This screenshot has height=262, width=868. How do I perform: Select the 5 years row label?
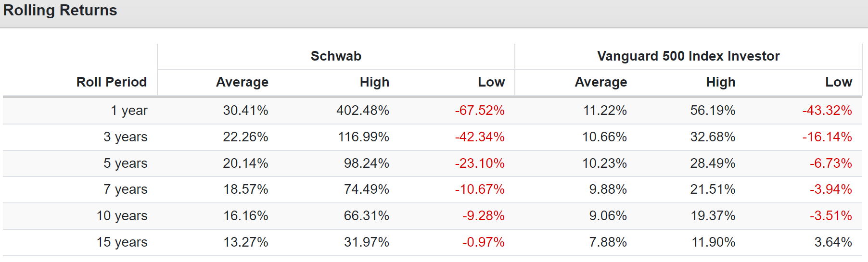126,163
